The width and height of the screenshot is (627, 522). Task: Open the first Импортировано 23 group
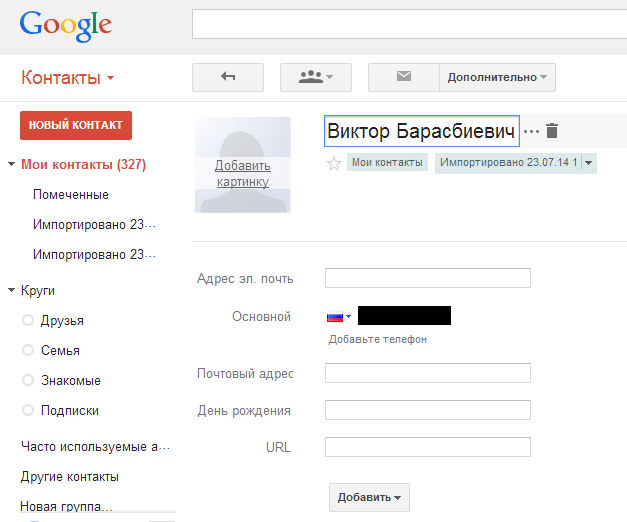[x=94, y=224]
